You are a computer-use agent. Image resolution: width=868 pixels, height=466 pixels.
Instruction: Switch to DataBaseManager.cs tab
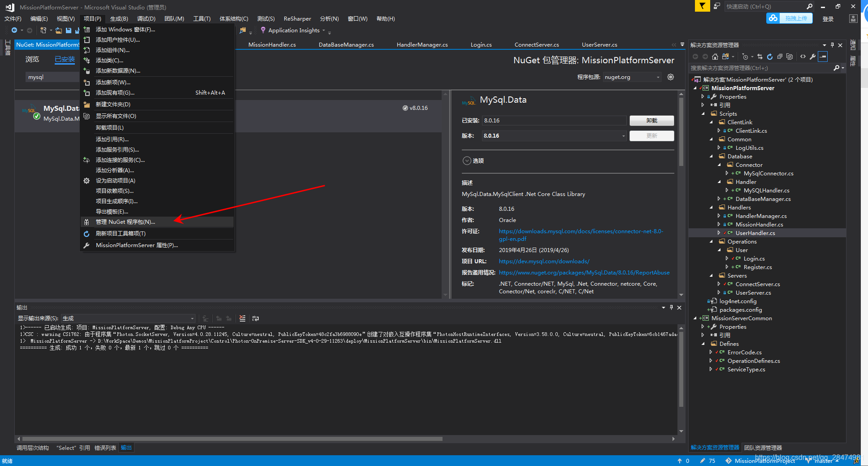coord(346,45)
